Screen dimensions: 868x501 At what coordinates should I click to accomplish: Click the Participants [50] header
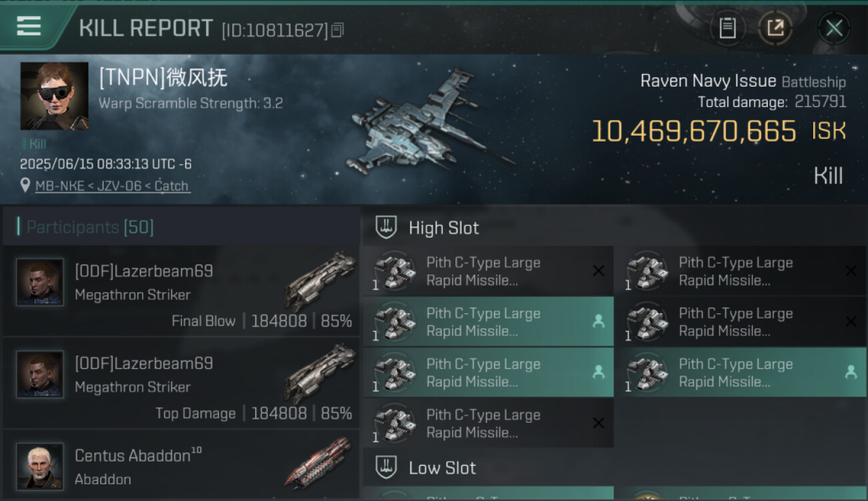click(x=90, y=227)
